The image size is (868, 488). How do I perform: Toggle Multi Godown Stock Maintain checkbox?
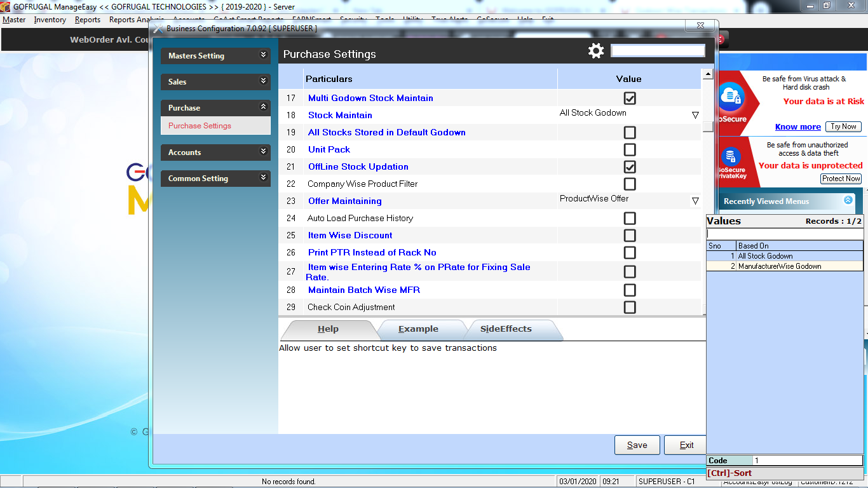(630, 98)
